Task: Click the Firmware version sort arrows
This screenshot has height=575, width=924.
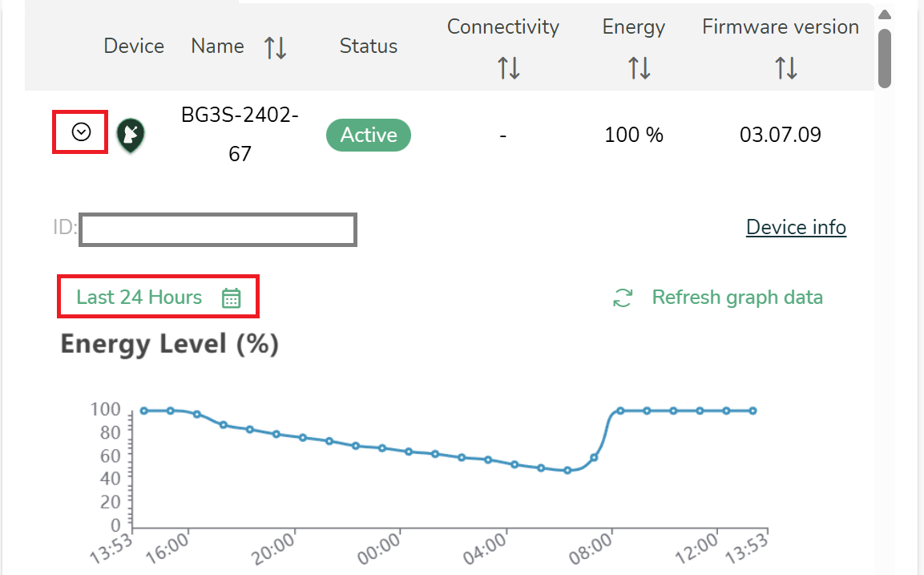Action: [x=785, y=68]
